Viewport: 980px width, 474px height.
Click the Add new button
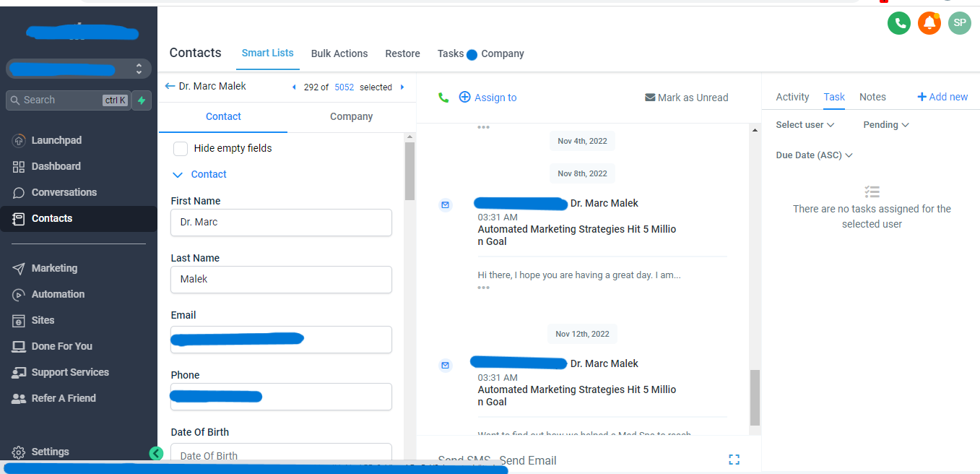tap(942, 97)
